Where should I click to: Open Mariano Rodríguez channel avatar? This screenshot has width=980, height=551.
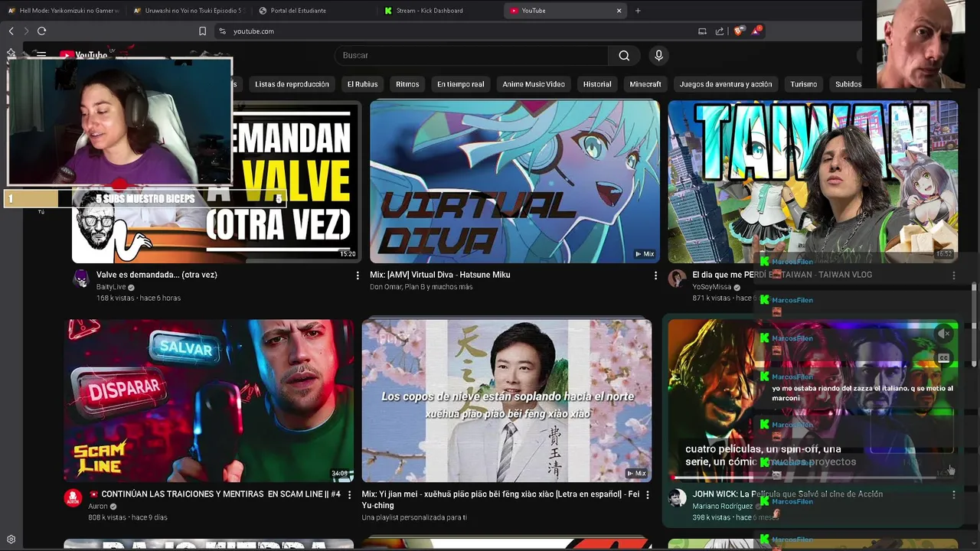pyautogui.click(x=677, y=498)
